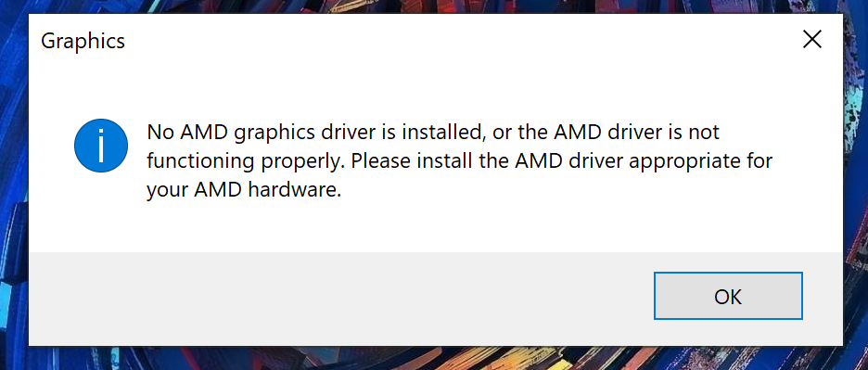Click the "Graphics" title text
868x370 pixels.
point(83,41)
